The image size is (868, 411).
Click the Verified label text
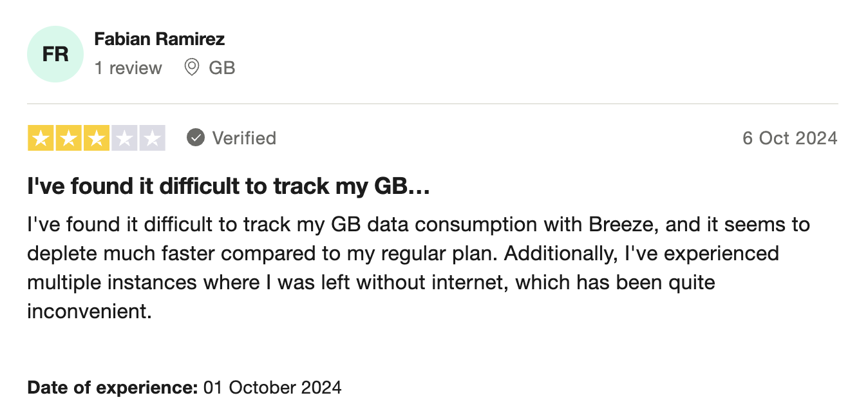244,138
